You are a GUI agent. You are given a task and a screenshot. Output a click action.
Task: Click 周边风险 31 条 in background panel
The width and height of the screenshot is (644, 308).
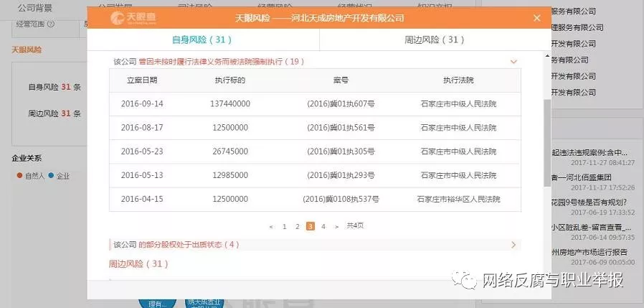tap(55, 114)
